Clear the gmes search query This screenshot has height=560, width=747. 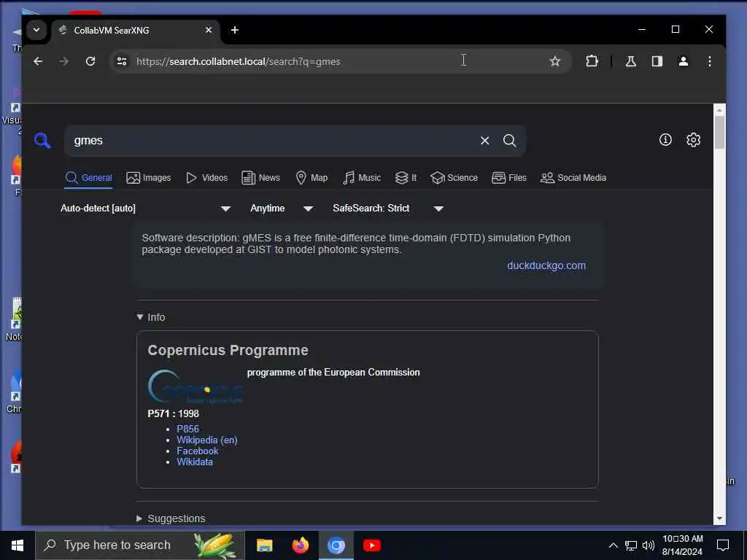(x=484, y=141)
